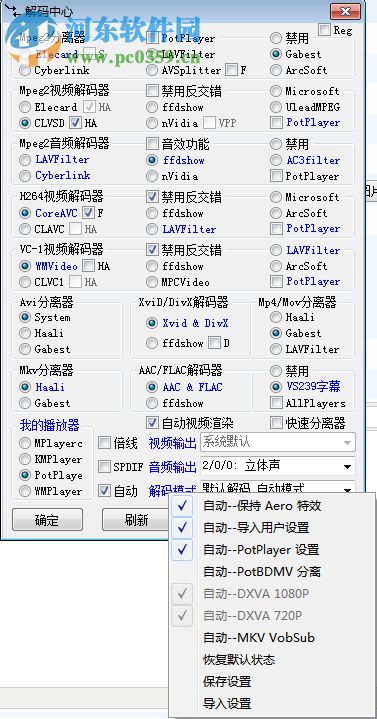Viewport: 377px width, 719px height.
Task: Select CoreAVC H264 decoder
Action: point(24,213)
